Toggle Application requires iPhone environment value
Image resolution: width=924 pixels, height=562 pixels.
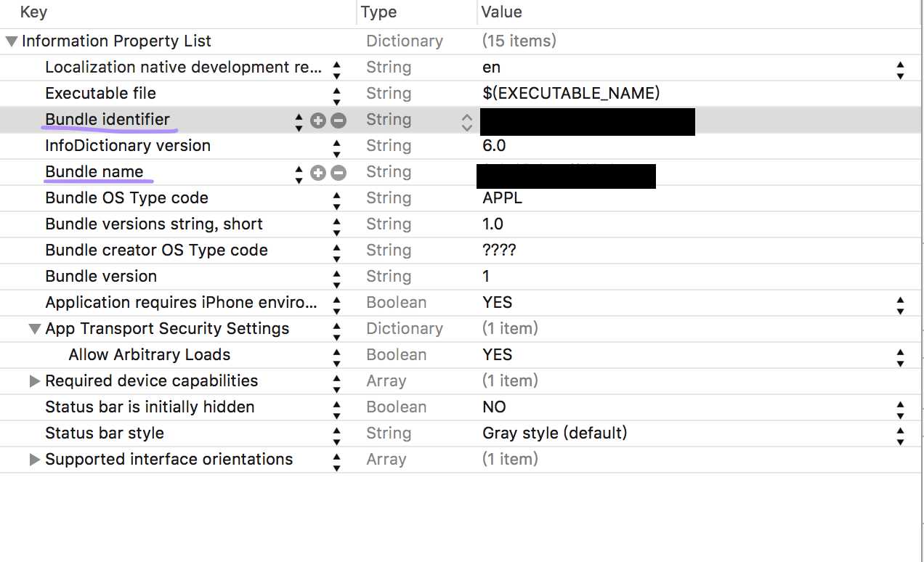(900, 304)
